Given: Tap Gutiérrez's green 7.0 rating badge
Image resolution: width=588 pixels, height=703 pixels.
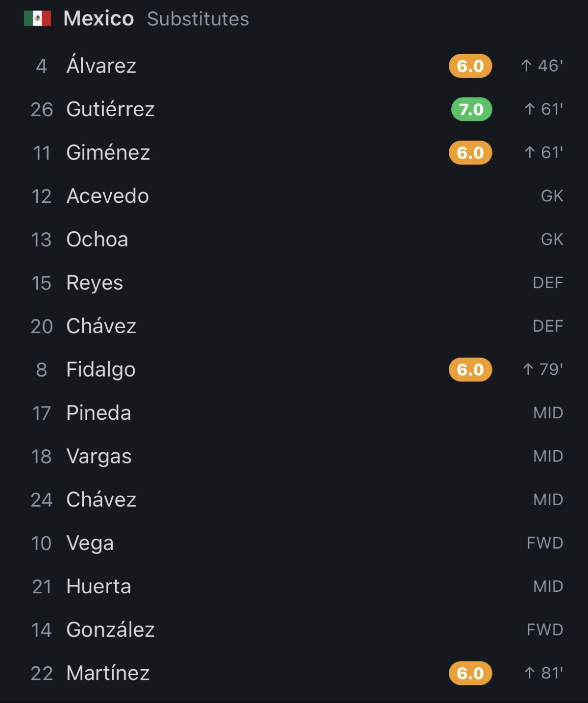Looking at the screenshot, I should (471, 109).
